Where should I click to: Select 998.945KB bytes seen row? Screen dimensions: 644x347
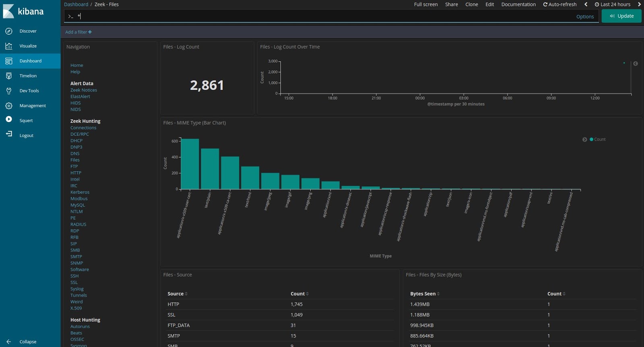pos(522,325)
